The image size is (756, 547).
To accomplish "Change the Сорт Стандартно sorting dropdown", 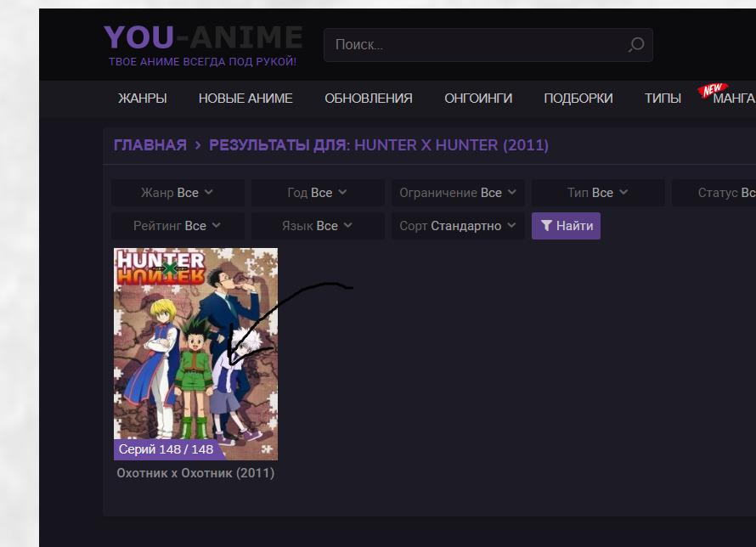I will (x=458, y=226).
